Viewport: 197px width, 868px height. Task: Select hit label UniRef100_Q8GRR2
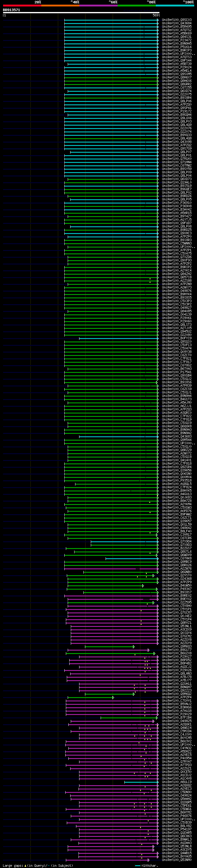(177, 84)
